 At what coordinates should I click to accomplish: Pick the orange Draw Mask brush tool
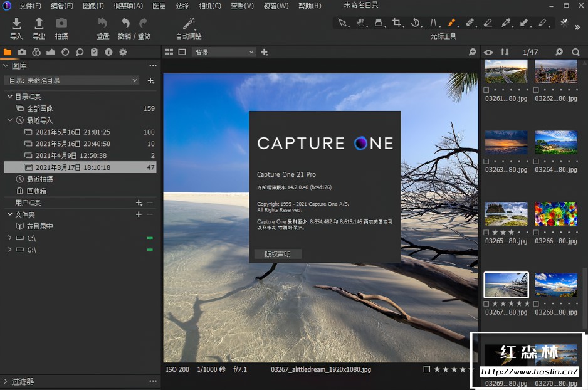(451, 23)
